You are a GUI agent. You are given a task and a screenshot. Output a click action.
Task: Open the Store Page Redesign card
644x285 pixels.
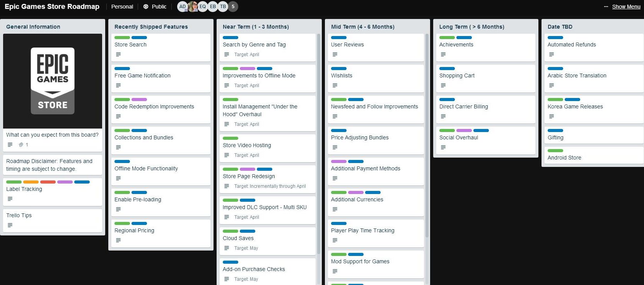click(268, 179)
